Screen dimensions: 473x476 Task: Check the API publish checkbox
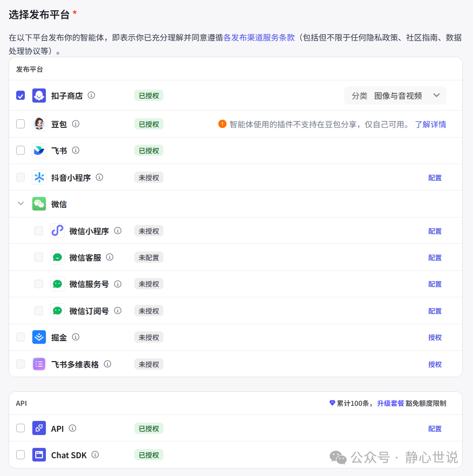click(x=20, y=428)
